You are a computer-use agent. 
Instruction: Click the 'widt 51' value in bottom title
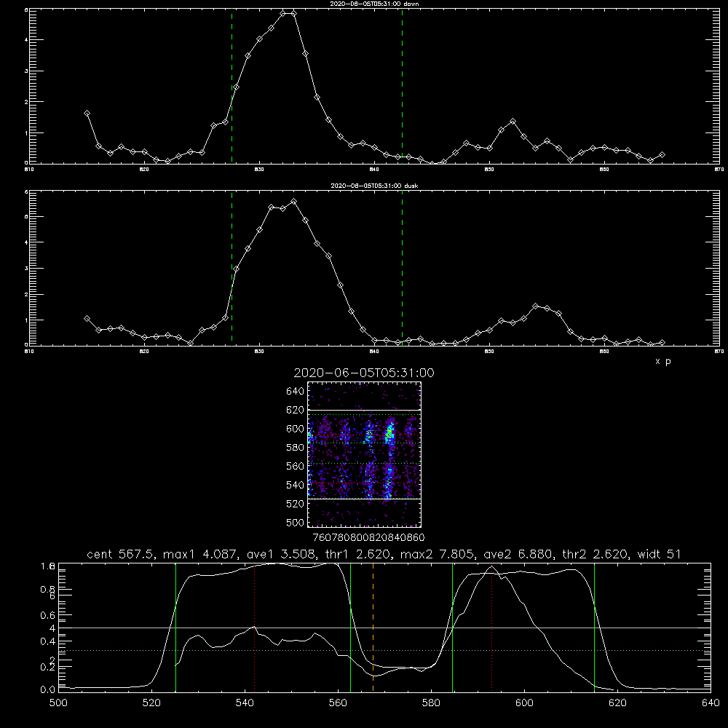click(x=660, y=554)
